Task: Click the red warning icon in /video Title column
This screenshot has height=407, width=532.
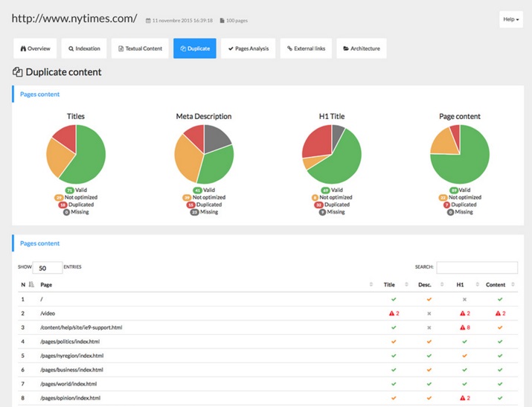Action: click(x=390, y=313)
